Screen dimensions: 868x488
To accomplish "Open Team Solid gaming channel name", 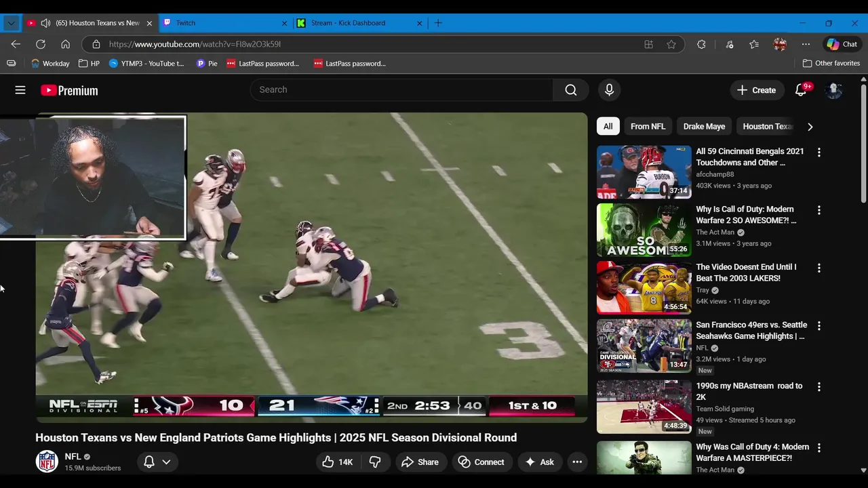I will [x=725, y=409].
